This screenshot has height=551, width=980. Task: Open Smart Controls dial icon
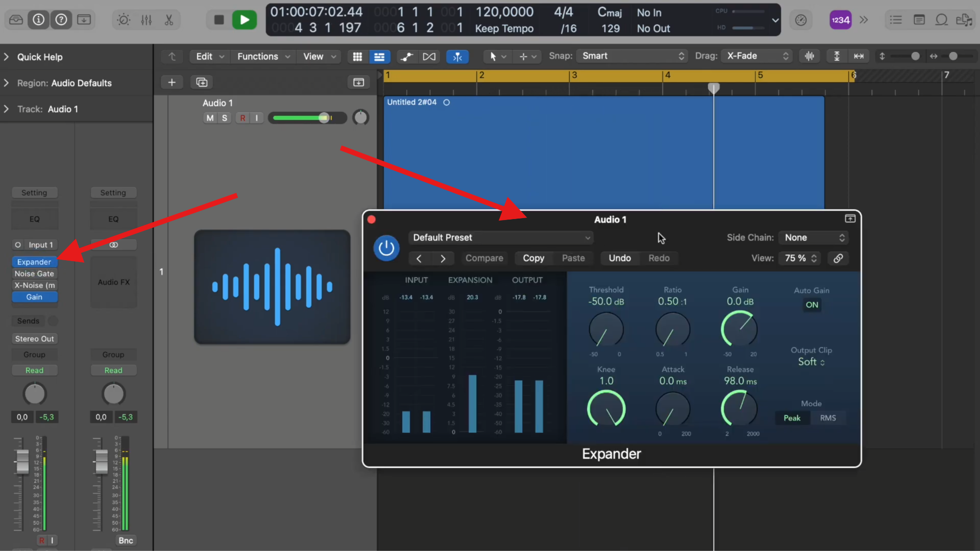pyautogui.click(x=123, y=20)
